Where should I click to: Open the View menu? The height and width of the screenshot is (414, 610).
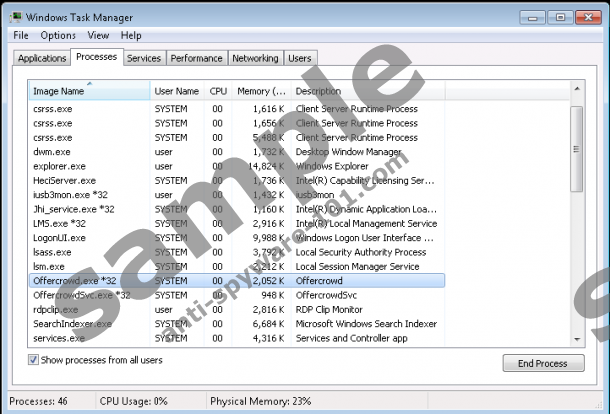[x=98, y=36]
